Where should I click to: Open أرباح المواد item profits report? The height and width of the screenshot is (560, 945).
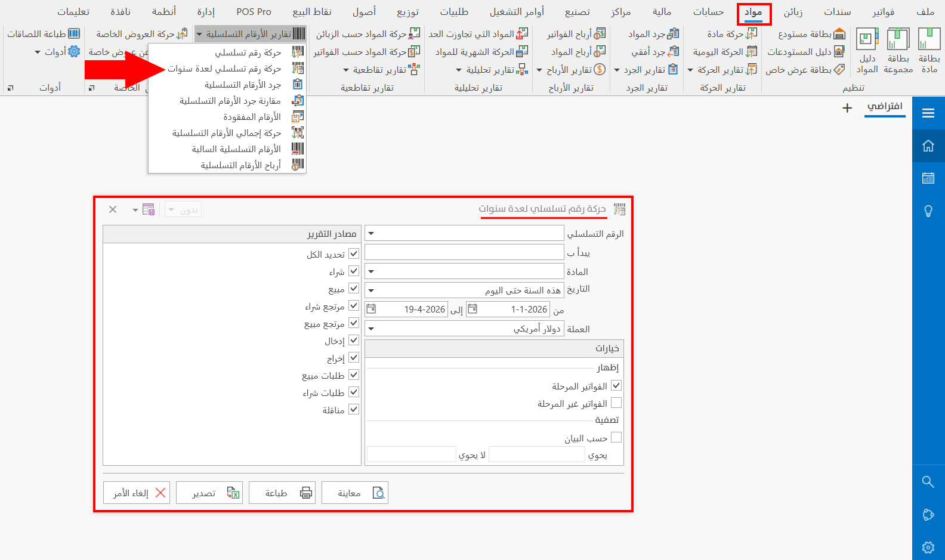pyautogui.click(x=578, y=52)
